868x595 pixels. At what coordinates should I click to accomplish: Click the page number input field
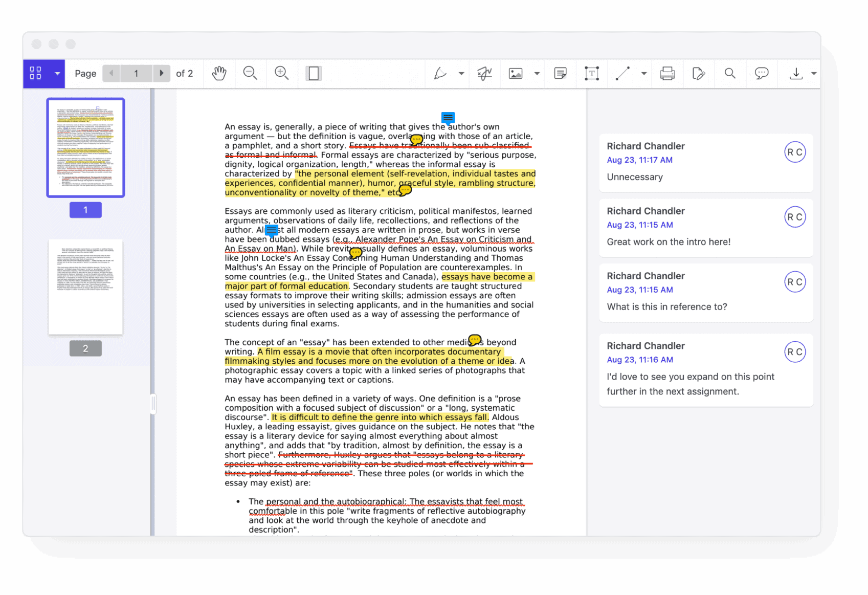(x=136, y=73)
